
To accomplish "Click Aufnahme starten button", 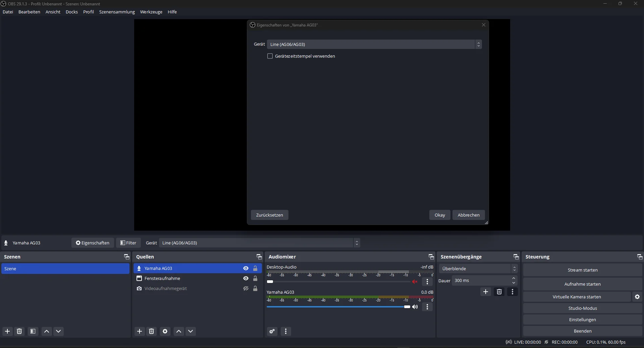I will [583, 284].
